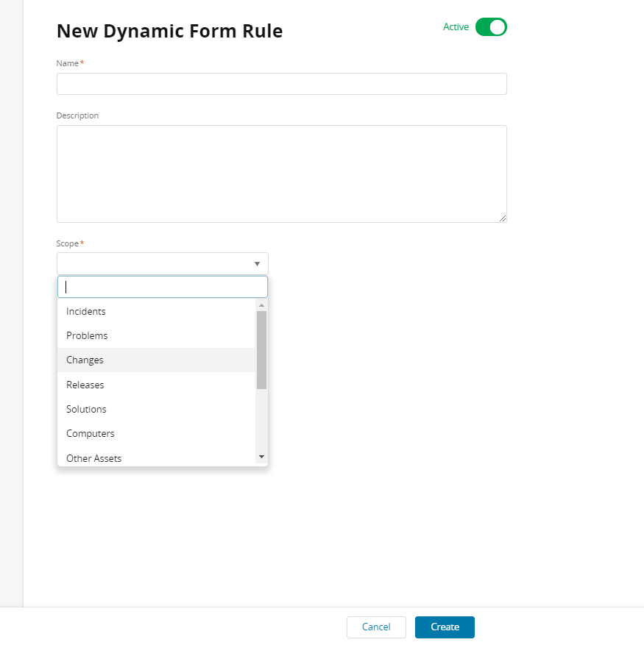The height and width of the screenshot is (645, 644).
Task: Click inside the Description text area
Action: point(281,174)
